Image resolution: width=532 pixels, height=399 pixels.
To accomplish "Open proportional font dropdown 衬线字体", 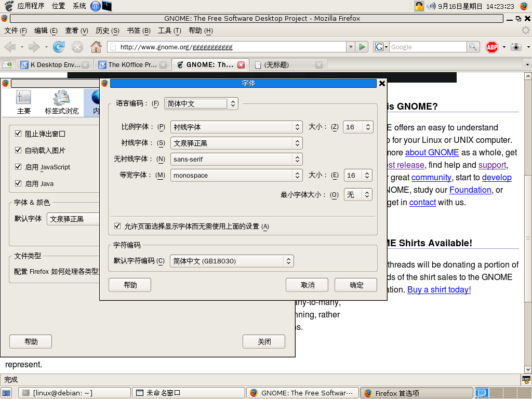I will (236, 127).
